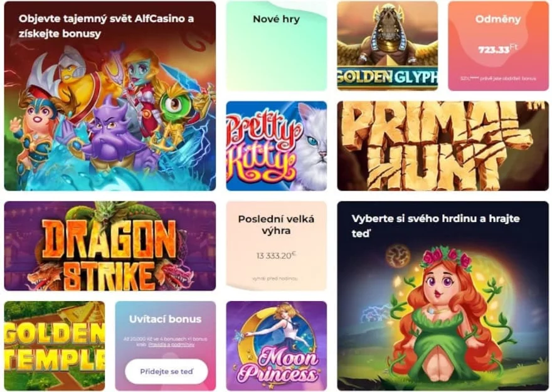Launch the Pretty Kitty slot game
Viewport: 552px width, 392px height.
point(277,146)
